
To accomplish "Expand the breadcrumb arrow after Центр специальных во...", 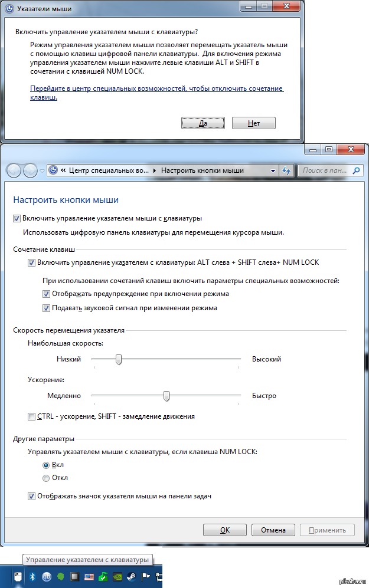I will [x=154, y=170].
